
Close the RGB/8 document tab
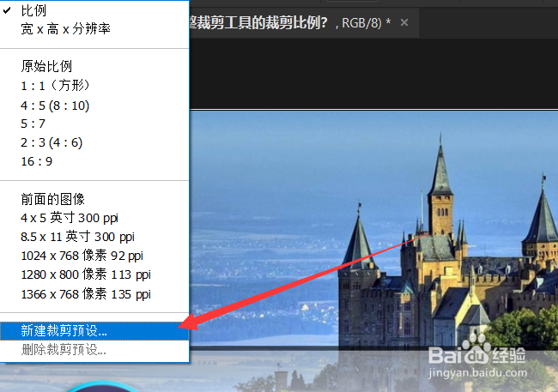click(404, 23)
